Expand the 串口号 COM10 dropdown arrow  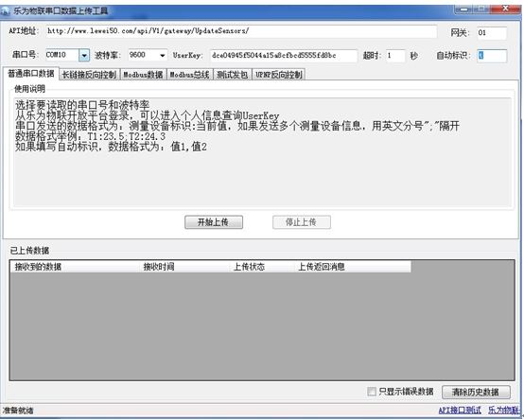(84, 55)
